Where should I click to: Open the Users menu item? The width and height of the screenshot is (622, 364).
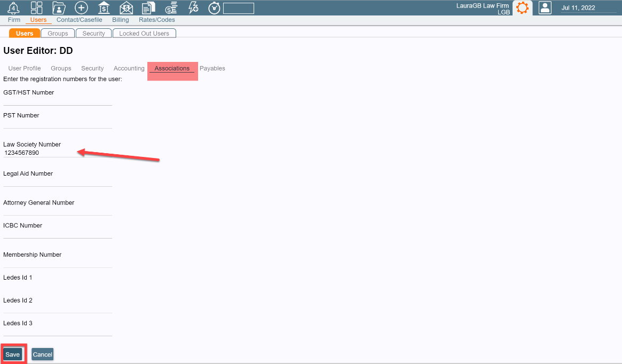[x=38, y=20]
